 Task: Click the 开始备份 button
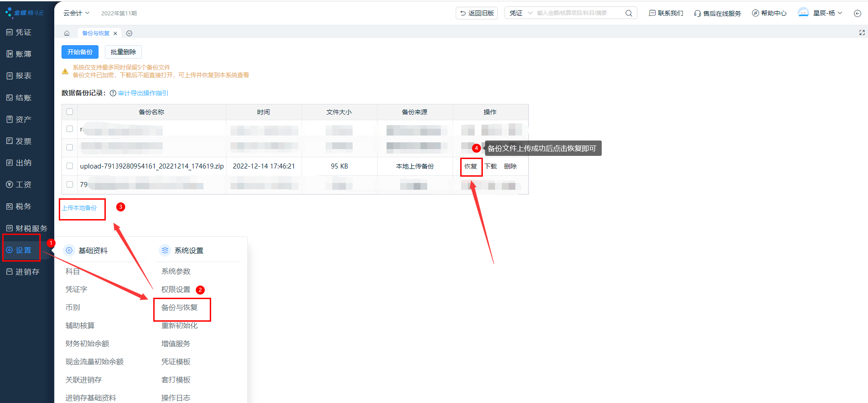(x=80, y=52)
